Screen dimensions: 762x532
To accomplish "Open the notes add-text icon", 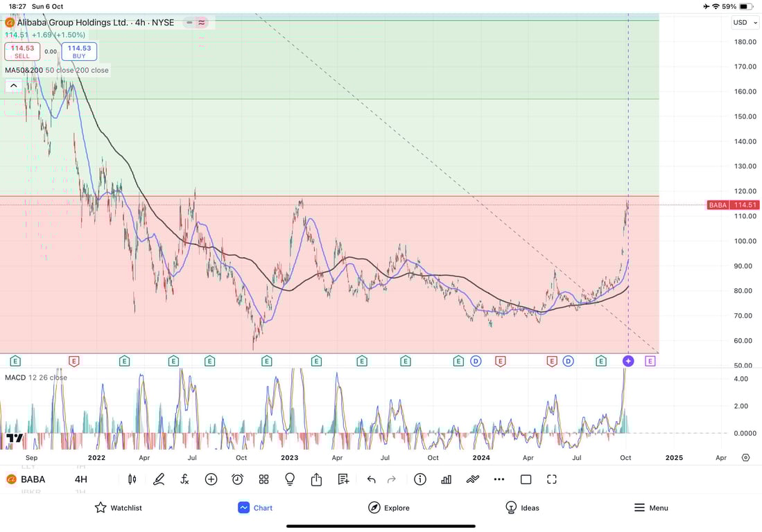I will coord(343,479).
